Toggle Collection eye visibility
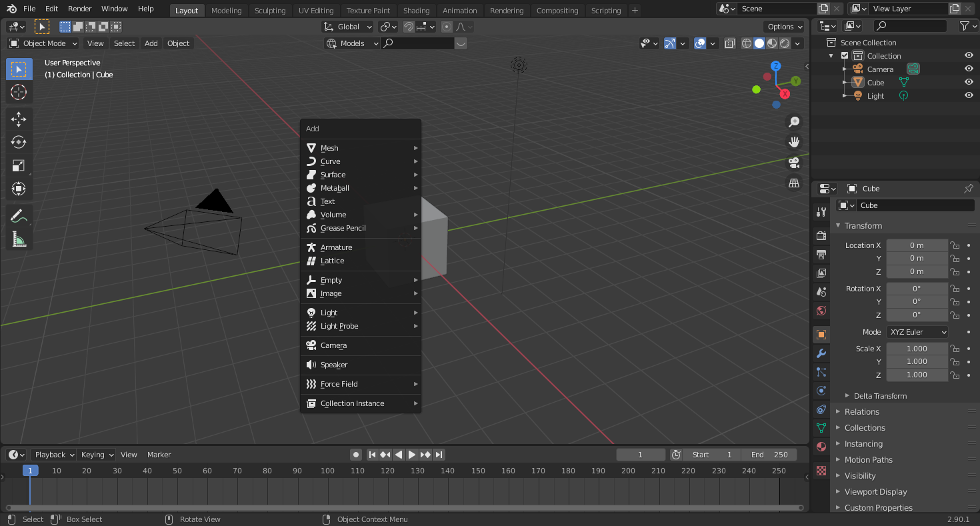This screenshot has width=980, height=526. coord(969,56)
